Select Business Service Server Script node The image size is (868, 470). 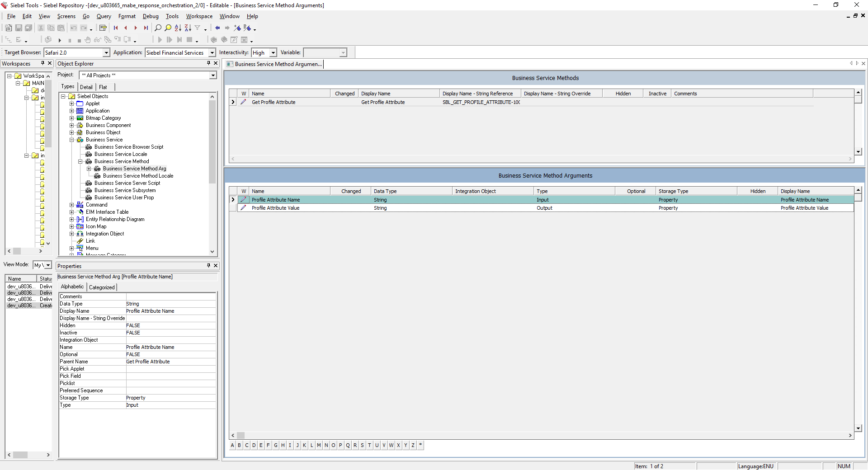click(127, 183)
